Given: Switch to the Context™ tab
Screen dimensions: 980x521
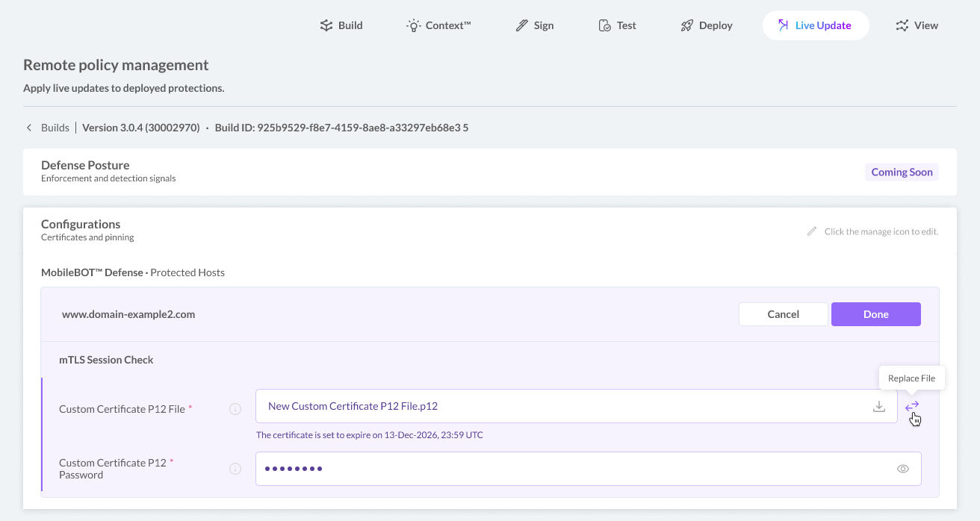Looking at the screenshot, I should pos(438,25).
